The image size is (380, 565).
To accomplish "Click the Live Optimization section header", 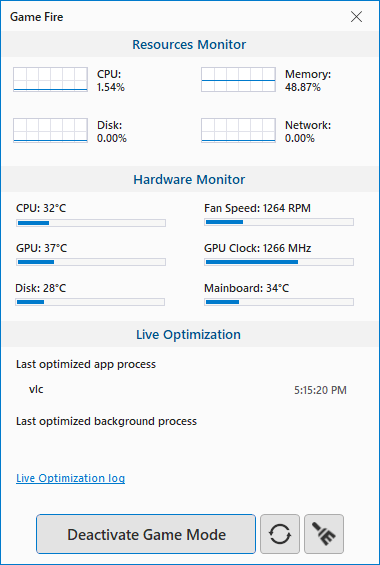I will (x=189, y=334).
